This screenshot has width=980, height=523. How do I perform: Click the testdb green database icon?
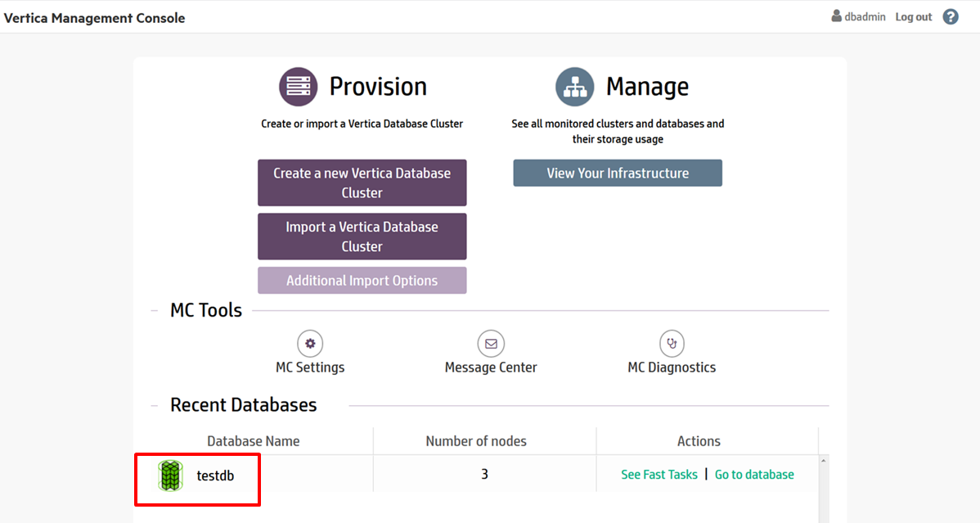(x=170, y=476)
